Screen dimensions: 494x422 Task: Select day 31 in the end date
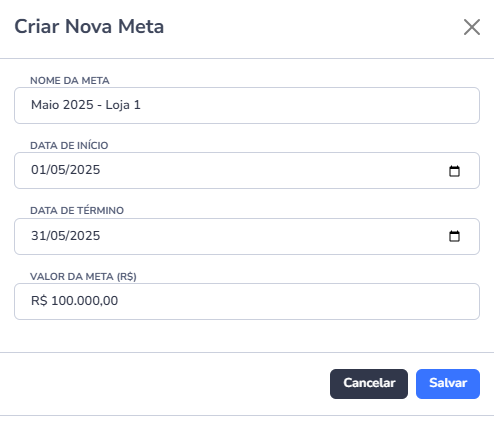pyautogui.click(x=36, y=236)
